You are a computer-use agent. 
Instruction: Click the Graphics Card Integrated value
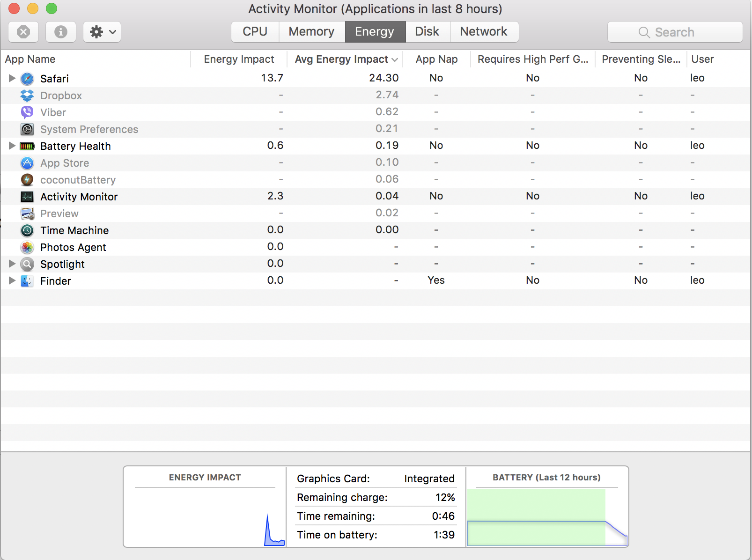point(429,479)
